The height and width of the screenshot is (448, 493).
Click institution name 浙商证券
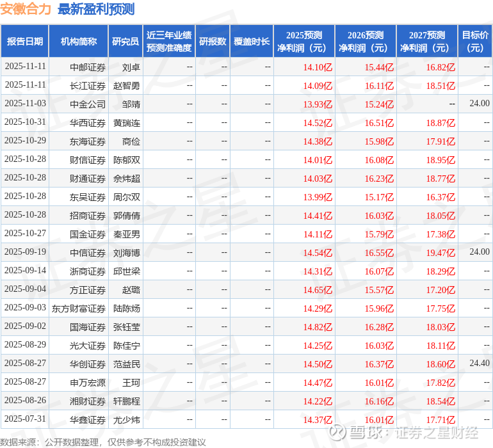click(88, 271)
